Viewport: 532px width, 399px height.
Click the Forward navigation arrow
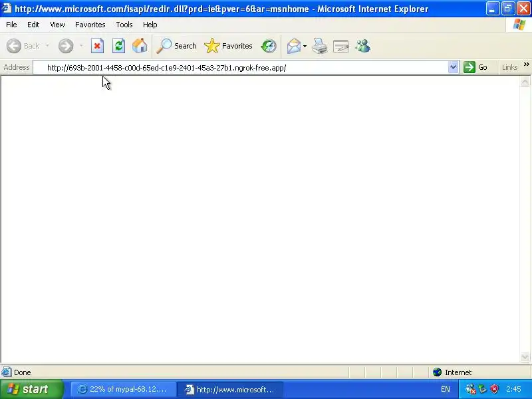[x=66, y=46]
